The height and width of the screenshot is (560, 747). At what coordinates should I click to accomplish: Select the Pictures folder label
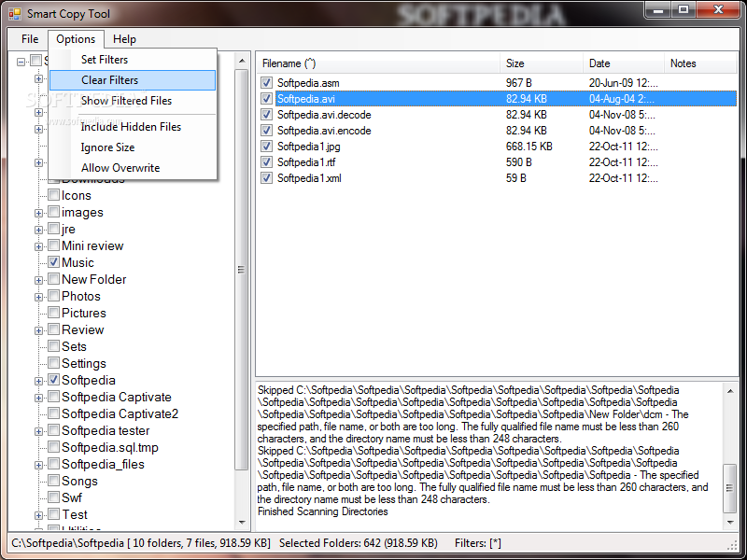click(84, 313)
